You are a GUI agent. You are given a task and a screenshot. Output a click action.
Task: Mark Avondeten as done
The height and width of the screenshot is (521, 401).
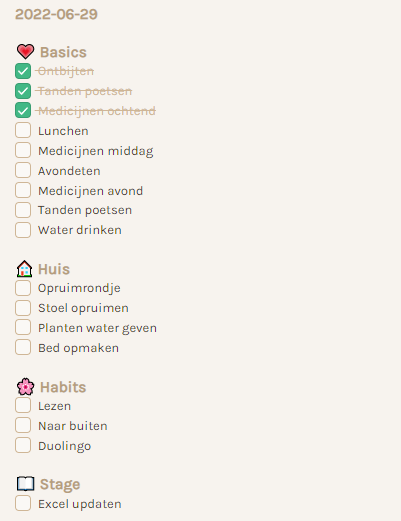(23, 170)
